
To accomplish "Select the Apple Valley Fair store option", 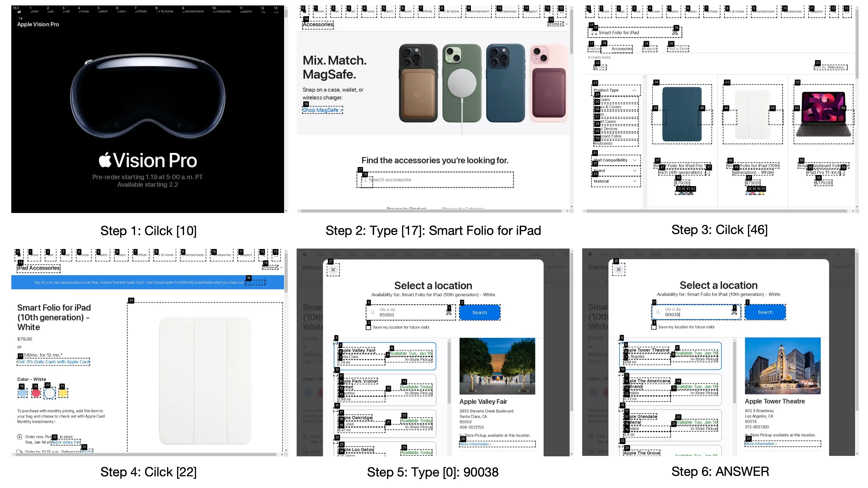I will pos(385,356).
